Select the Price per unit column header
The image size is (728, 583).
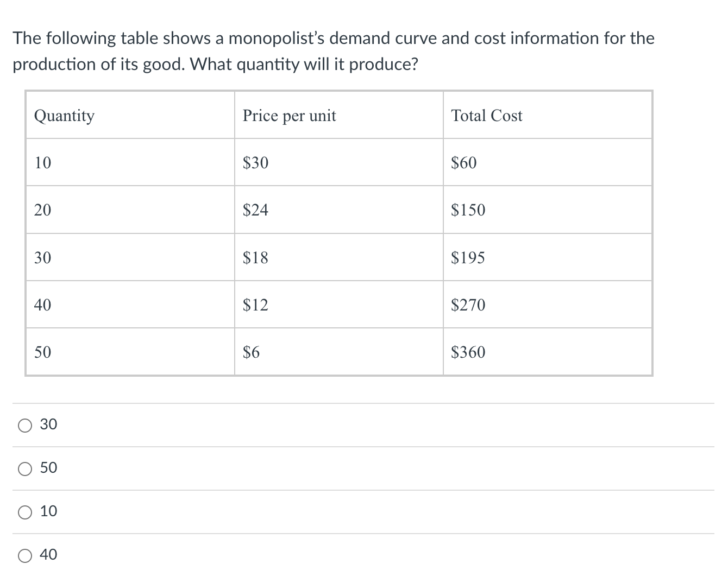pos(290,115)
